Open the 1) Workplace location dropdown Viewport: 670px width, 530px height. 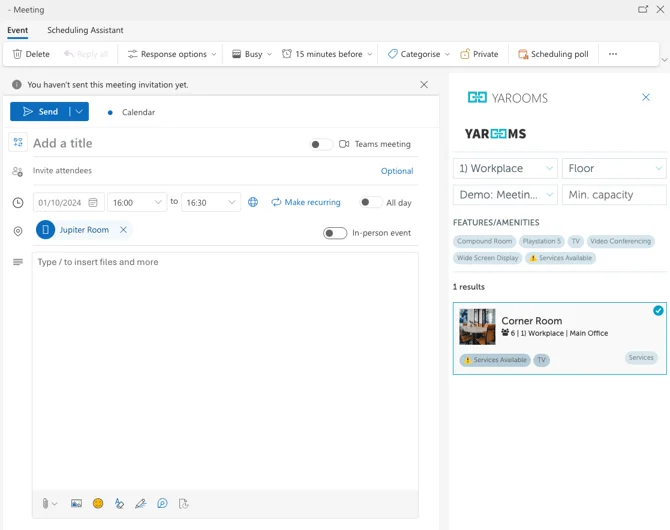505,168
